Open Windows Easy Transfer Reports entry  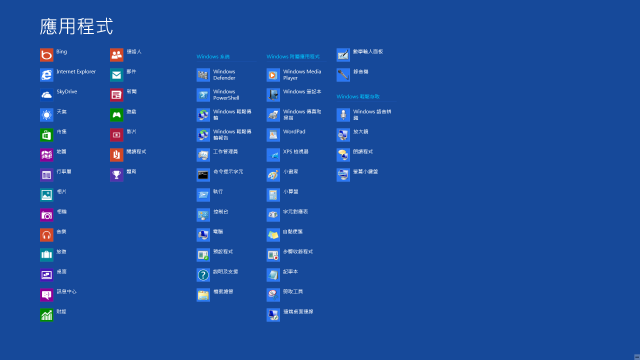[203, 135]
